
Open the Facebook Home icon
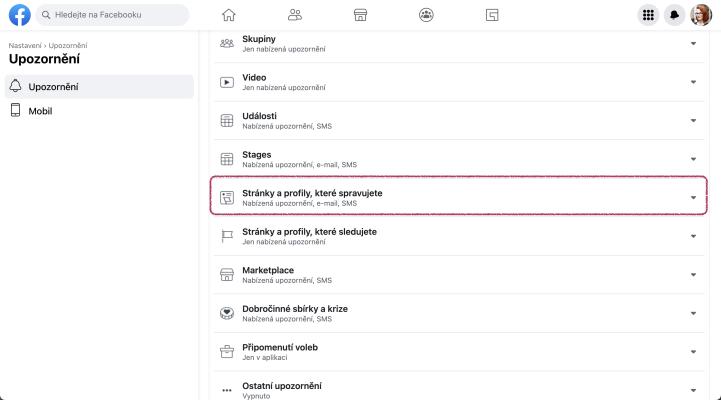[229, 15]
